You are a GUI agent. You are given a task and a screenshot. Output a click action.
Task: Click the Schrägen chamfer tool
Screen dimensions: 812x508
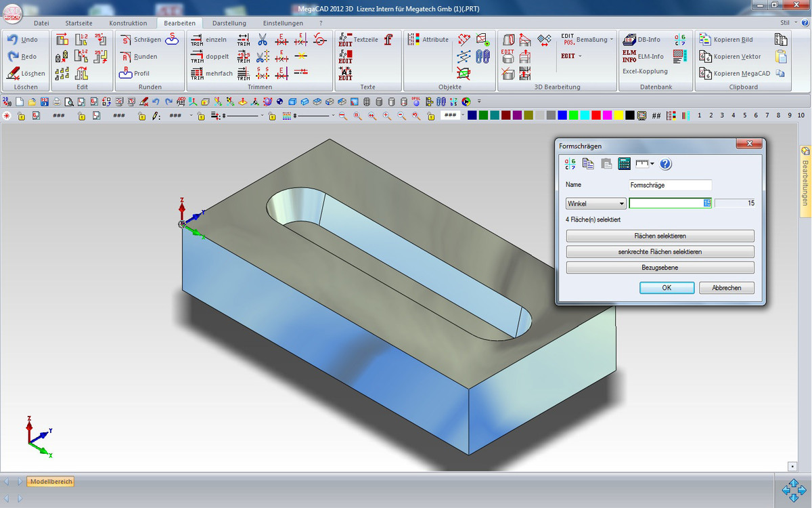coord(141,40)
